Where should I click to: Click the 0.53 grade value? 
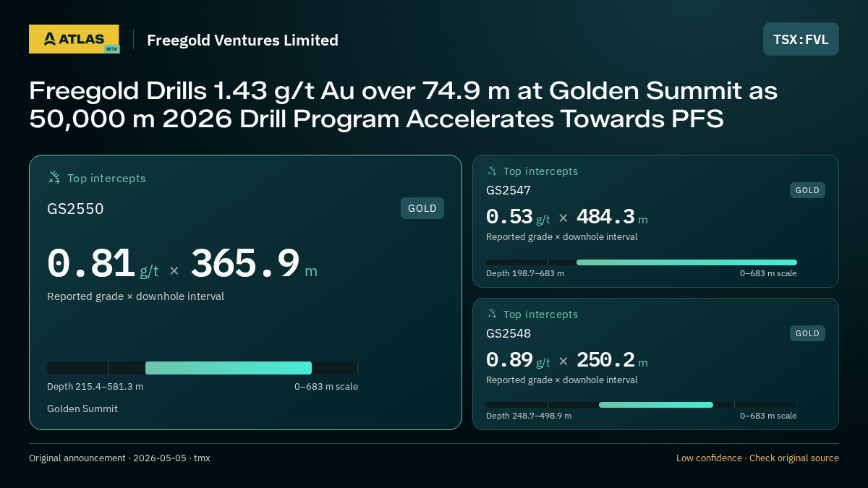click(x=509, y=217)
